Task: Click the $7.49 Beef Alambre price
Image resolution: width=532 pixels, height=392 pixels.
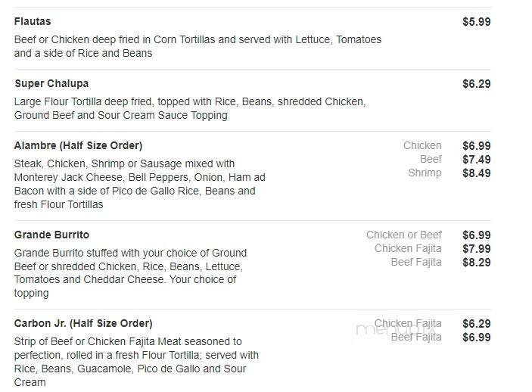Action: pos(476,159)
